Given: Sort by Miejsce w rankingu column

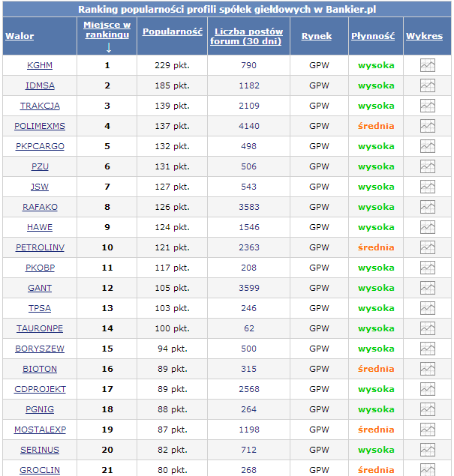Looking at the screenshot, I should click(107, 29).
